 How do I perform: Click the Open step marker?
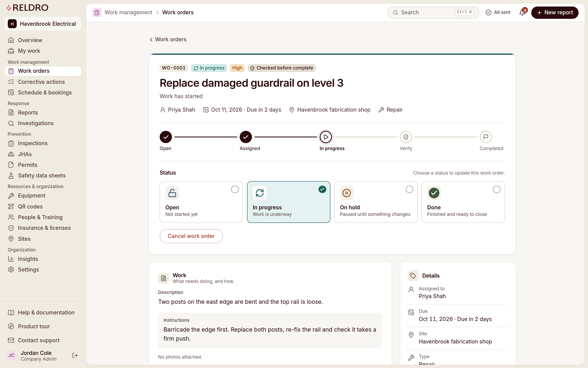[166, 137]
